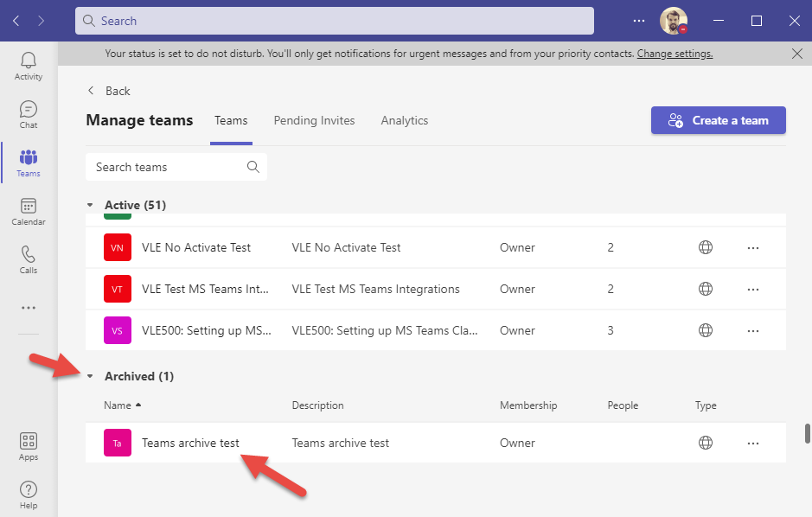The image size is (812, 517).
Task: Open more options for VLE Test MS Teams Integrations
Action: click(x=753, y=290)
